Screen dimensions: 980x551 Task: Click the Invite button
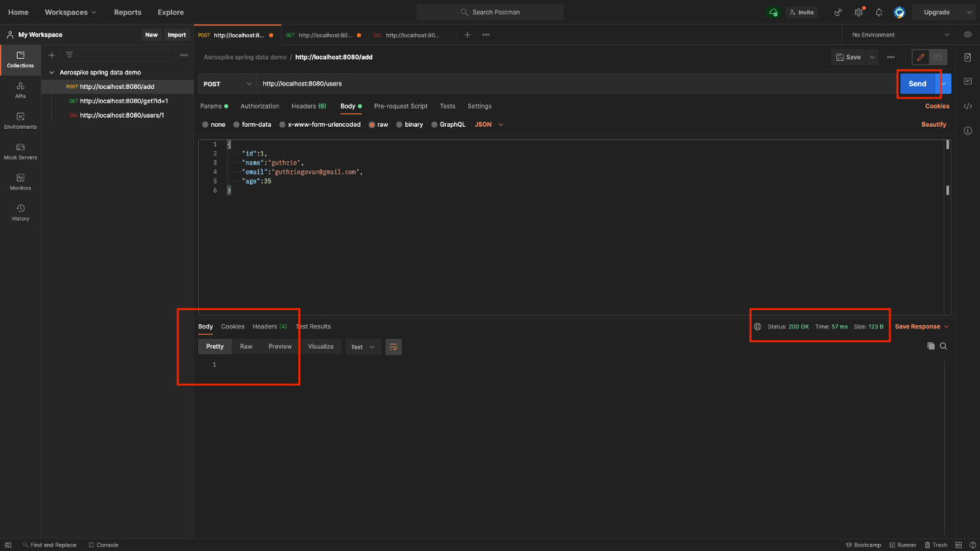pos(801,12)
